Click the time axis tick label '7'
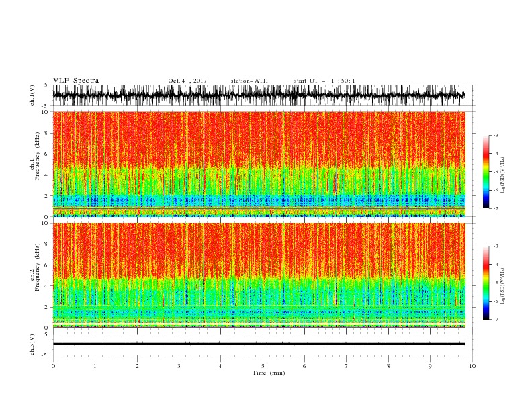532x411 pixels. click(x=347, y=366)
